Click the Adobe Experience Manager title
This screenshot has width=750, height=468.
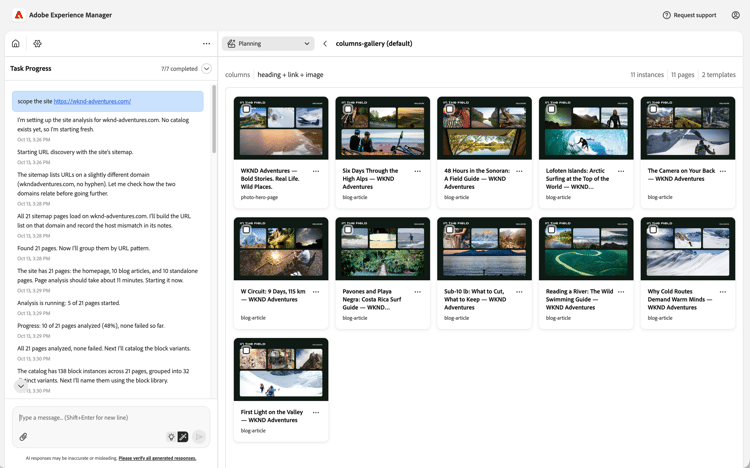click(70, 15)
